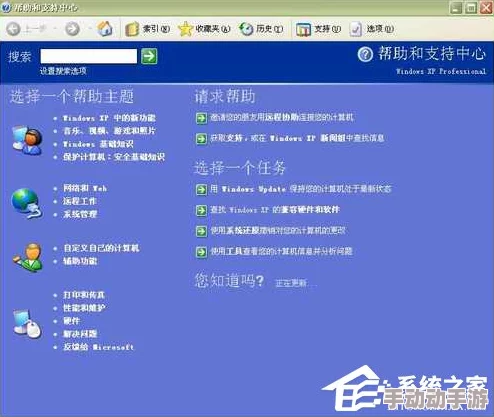This screenshot has height=417, width=494.
Task: Open topic 远程工作
Action: [80, 201]
